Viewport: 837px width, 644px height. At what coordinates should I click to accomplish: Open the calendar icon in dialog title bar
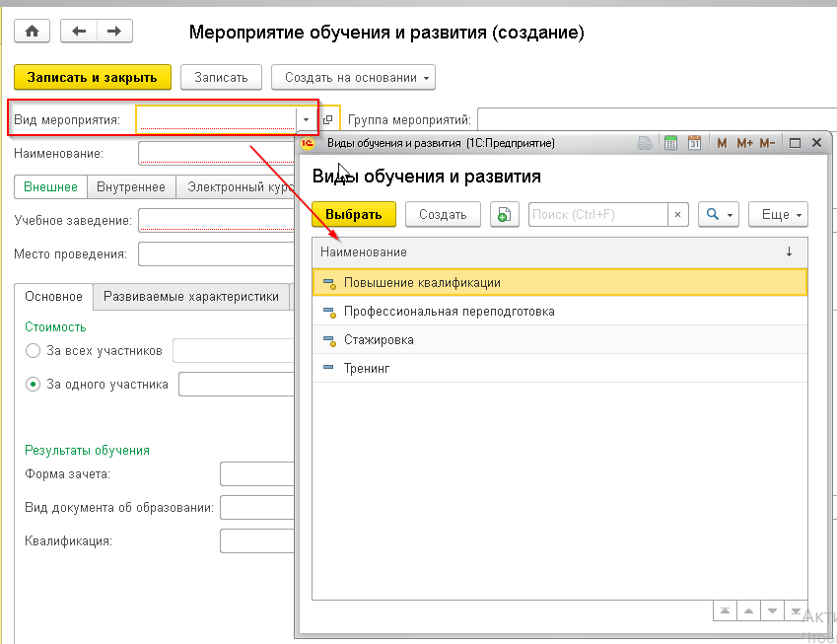(694, 143)
